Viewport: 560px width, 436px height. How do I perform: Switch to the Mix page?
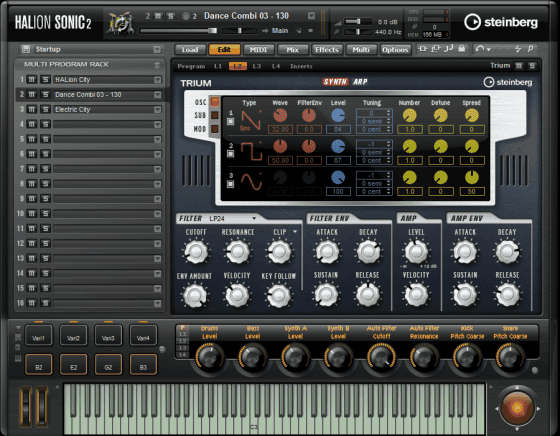[292, 50]
